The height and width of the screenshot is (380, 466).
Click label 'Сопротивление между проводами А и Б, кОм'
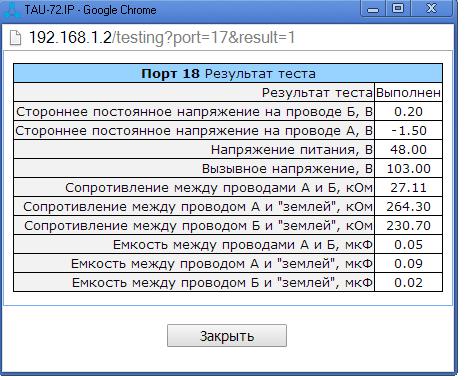point(219,188)
